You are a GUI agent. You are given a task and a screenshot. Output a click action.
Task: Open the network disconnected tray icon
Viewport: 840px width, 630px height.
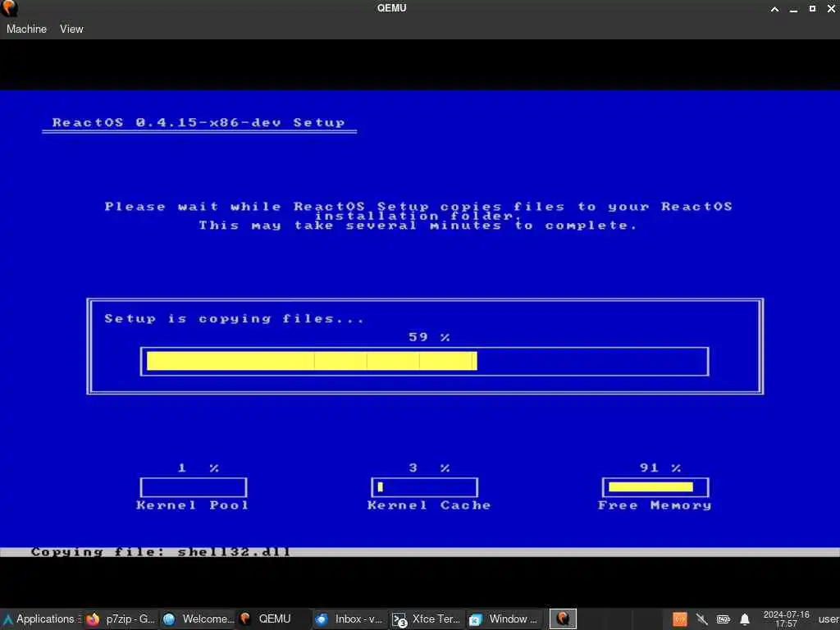tap(702, 619)
